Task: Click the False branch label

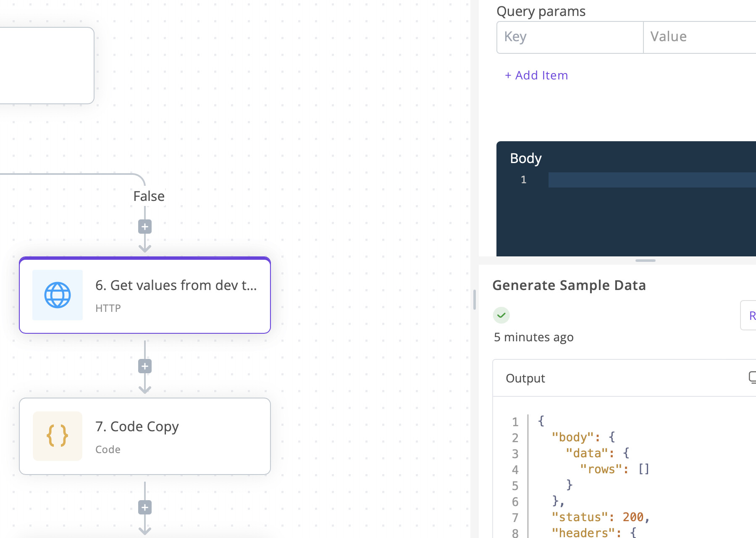Action: pos(149,196)
